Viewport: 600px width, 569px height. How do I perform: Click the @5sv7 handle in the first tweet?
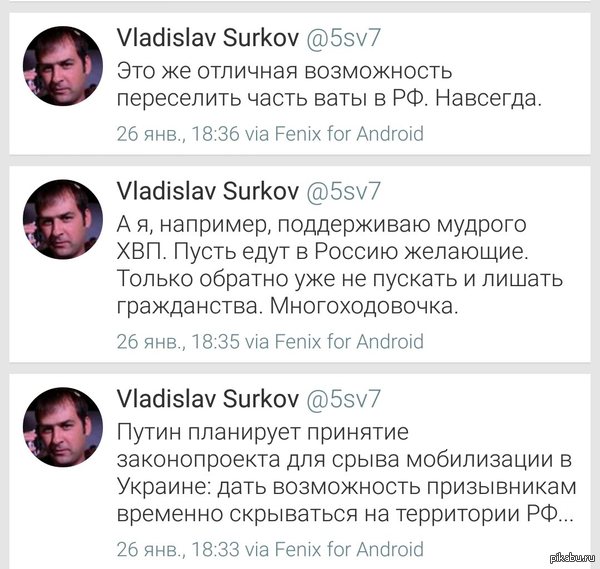click(344, 40)
